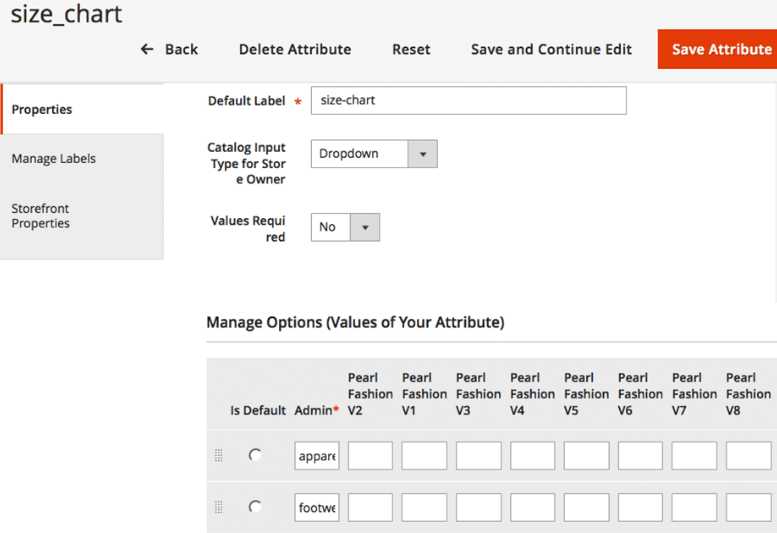Click Pearl Fashion V4 field in footwear row
777x533 pixels.
tap(532, 507)
